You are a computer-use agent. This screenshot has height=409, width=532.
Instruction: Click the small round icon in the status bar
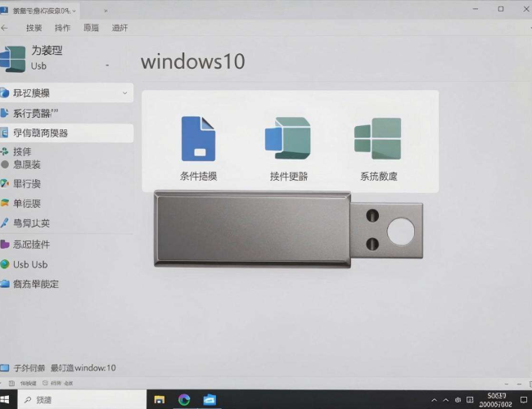(x=45, y=383)
